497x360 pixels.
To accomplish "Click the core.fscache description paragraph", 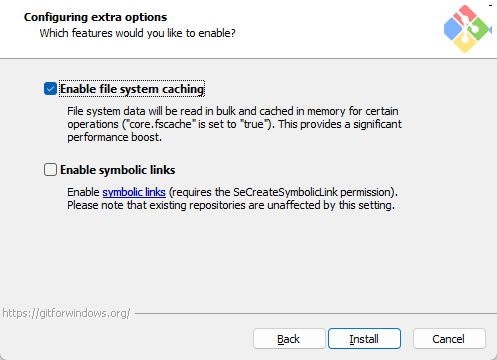I will coord(234,124).
